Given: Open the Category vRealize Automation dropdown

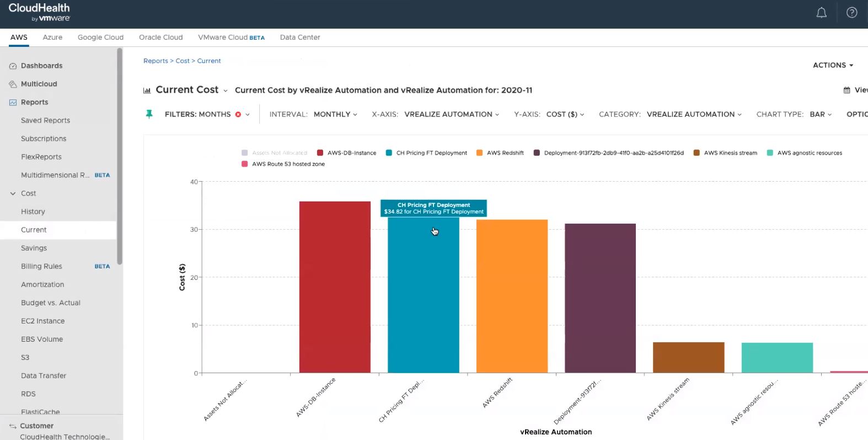Looking at the screenshot, I should [x=694, y=114].
